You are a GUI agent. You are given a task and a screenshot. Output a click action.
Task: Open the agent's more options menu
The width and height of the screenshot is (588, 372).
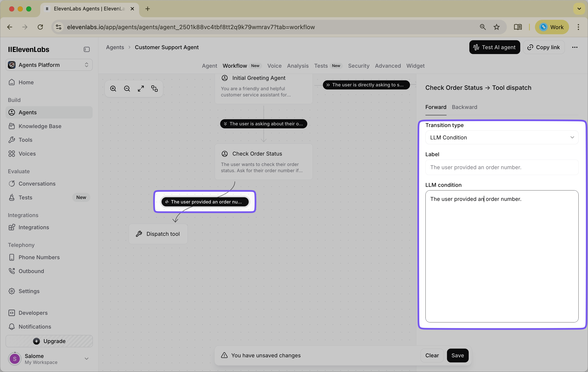tap(575, 47)
